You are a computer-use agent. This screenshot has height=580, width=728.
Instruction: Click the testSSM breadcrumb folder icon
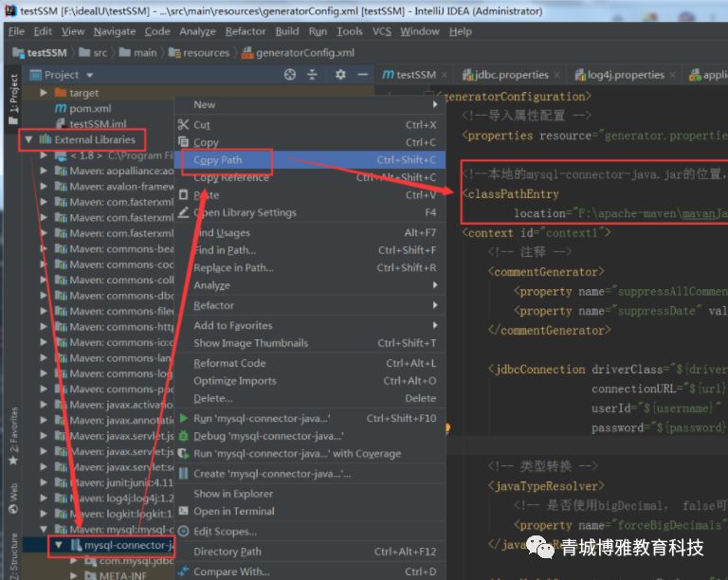(x=18, y=52)
